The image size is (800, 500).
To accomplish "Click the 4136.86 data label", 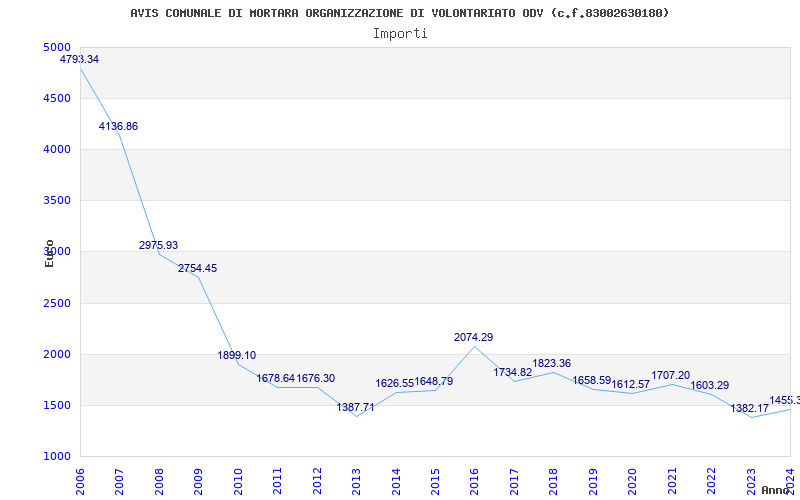I will pyautogui.click(x=118, y=127).
